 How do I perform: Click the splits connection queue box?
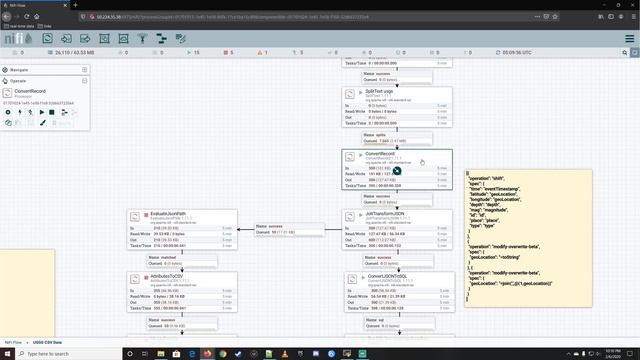coord(397,138)
